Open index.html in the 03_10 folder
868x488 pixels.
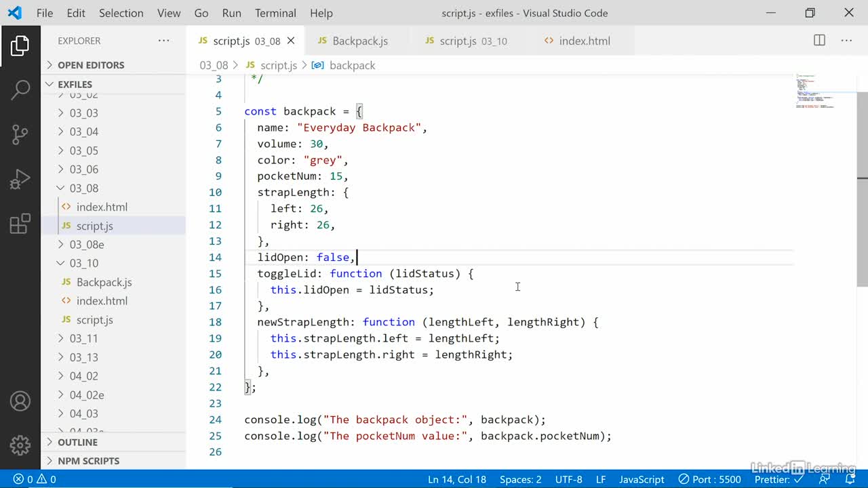pos(102,301)
